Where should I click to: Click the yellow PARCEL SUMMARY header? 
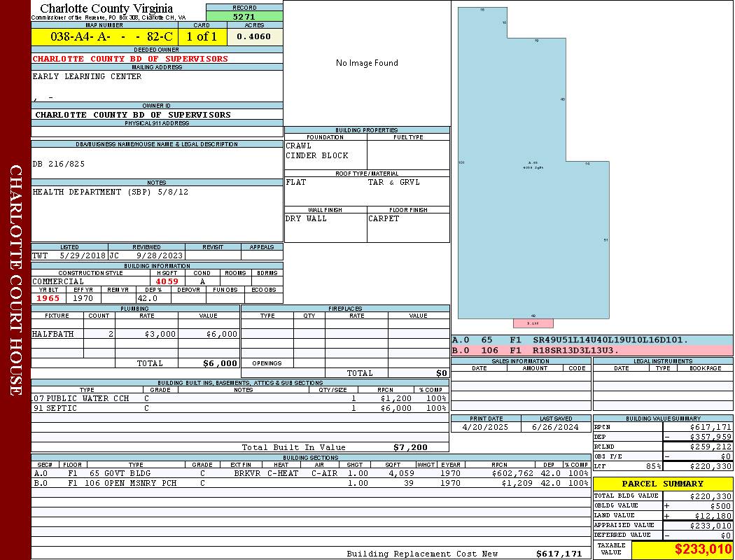662,484
